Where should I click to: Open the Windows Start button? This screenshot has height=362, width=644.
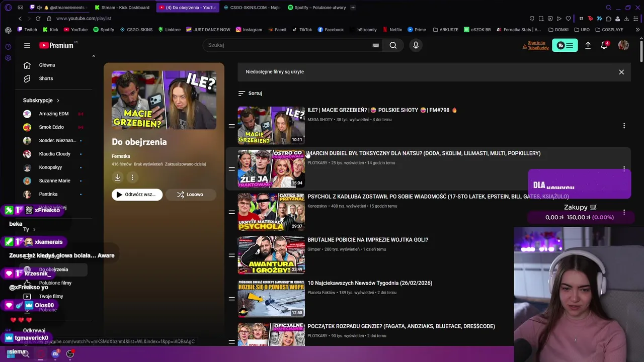coord(11,354)
